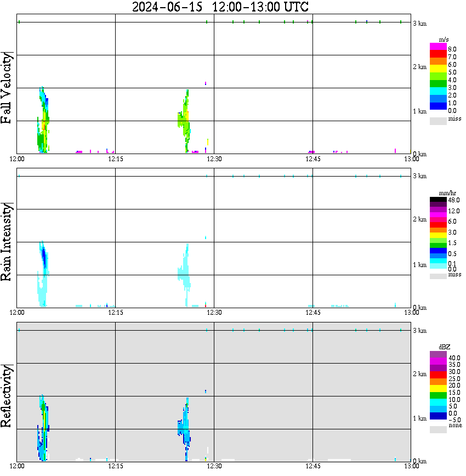This screenshot has width=466, height=476.
Task: Click the echo near 12:26 in the Reflectivity plot
Action: pyautogui.click(x=184, y=429)
